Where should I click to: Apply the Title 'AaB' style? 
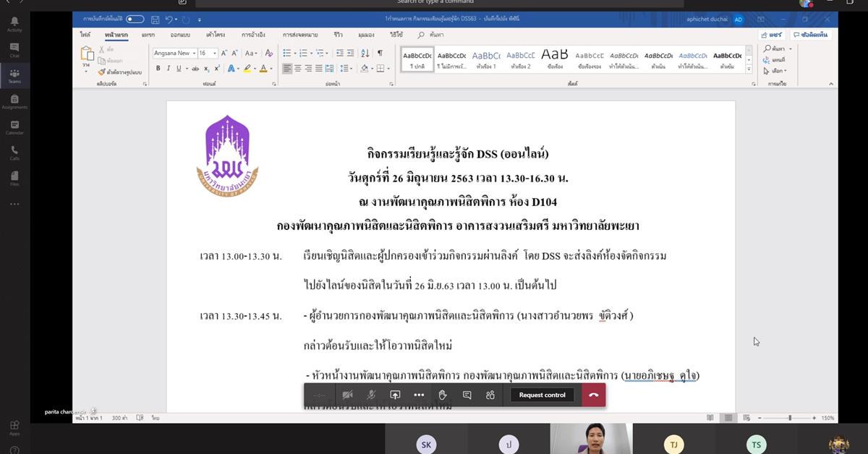coord(555,59)
